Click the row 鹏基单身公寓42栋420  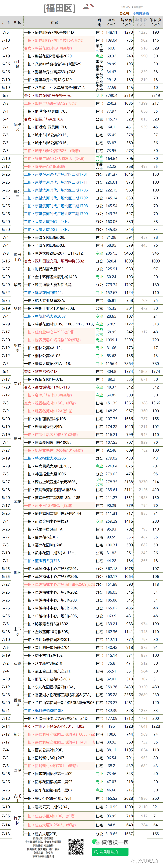click(x=81, y=80)
